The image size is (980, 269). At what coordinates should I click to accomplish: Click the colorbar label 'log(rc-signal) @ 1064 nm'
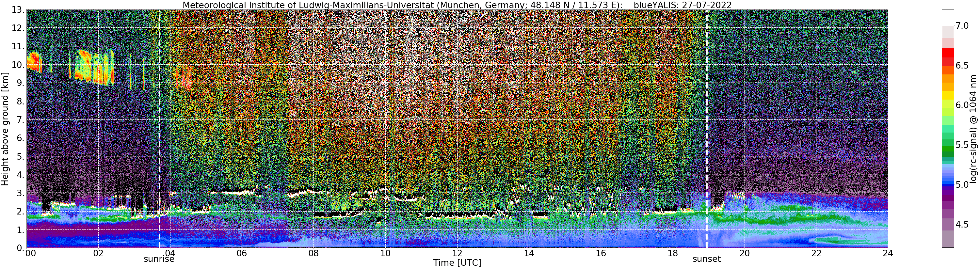(x=973, y=129)
